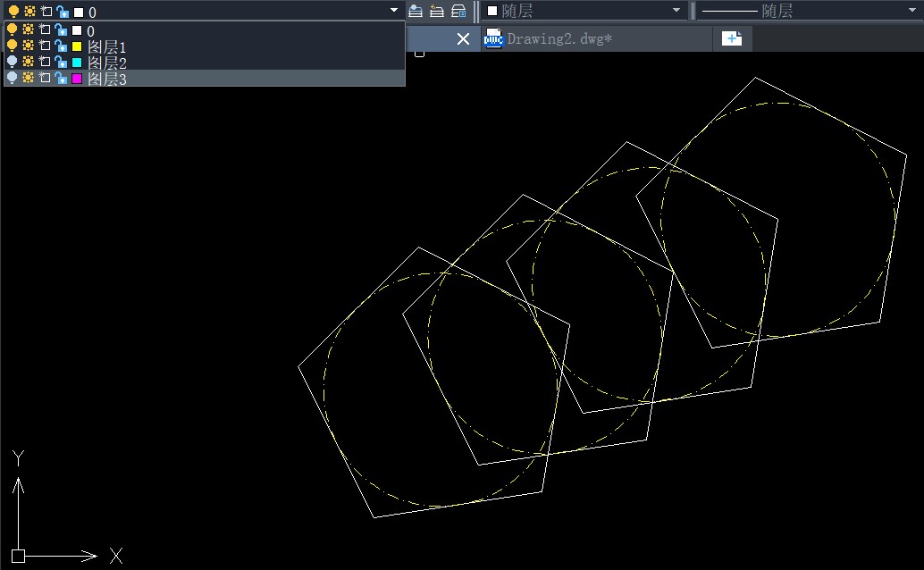Click the white color swatch of layer 0 row
The width and height of the screenshot is (924, 570).
point(77,30)
